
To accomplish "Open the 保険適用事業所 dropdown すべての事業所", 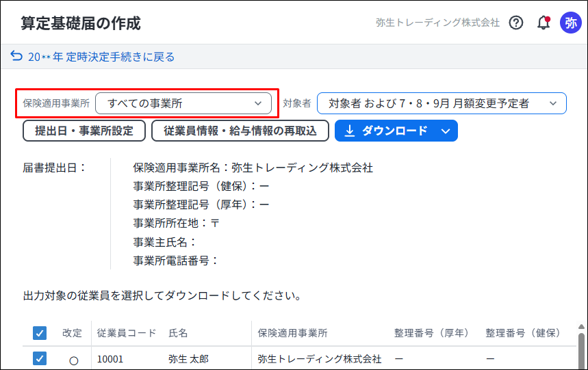I will point(183,103).
